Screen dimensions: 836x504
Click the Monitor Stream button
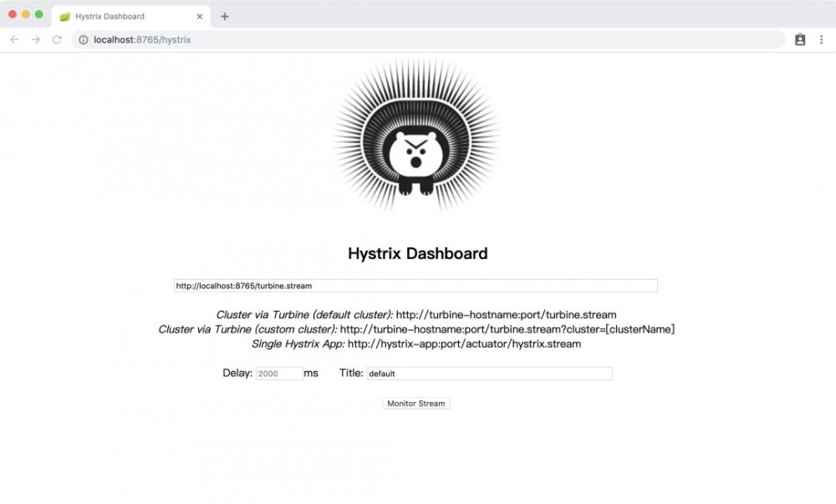click(x=415, y=403)
